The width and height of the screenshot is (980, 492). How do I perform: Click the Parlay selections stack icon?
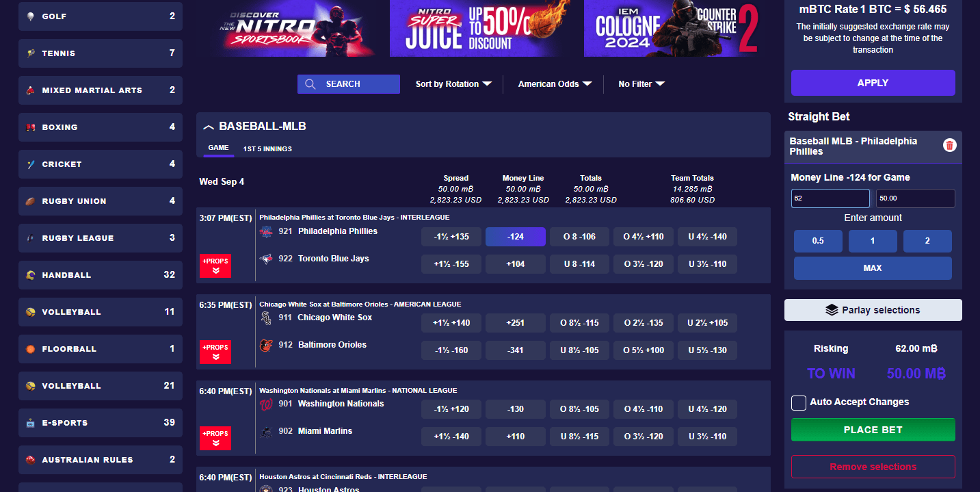[x=832, y=310]
